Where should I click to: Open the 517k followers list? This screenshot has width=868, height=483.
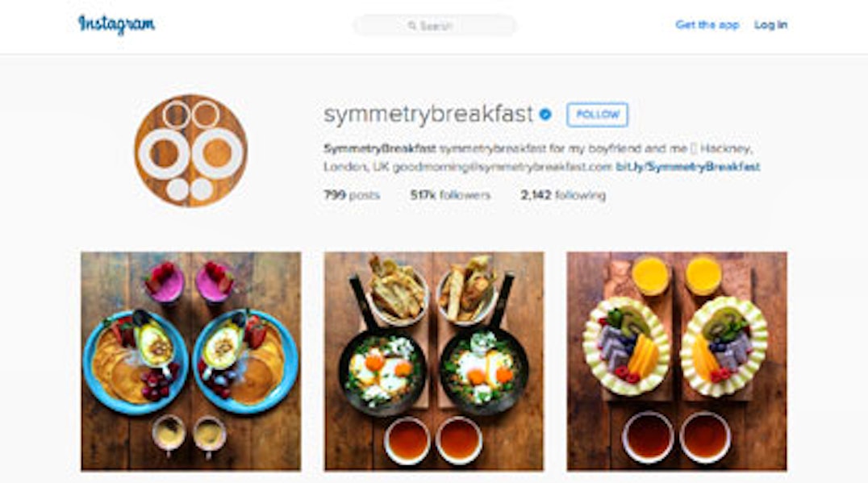pos(450,195)
